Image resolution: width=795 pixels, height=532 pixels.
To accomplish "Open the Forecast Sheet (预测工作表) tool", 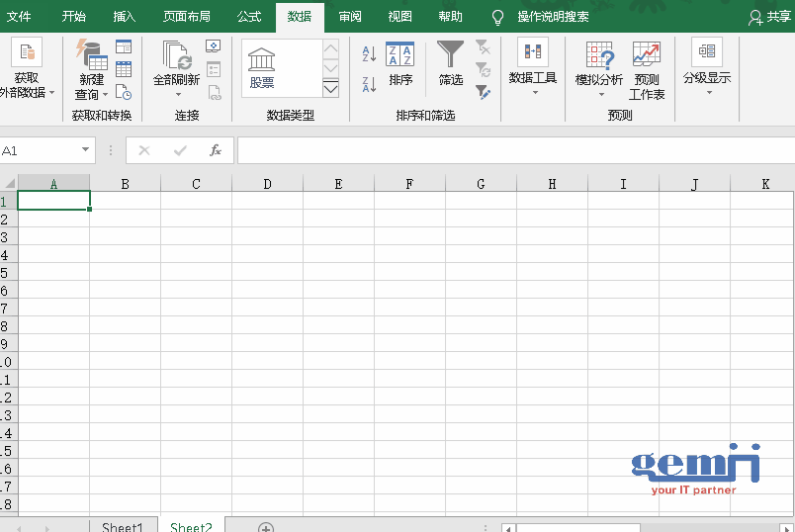I will (647, 71).
